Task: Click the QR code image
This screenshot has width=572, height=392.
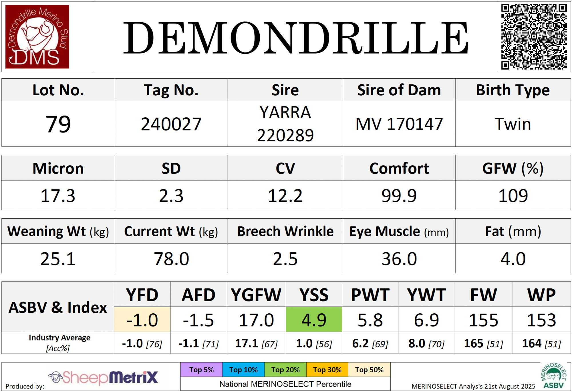Action: [x=534, y=37]
